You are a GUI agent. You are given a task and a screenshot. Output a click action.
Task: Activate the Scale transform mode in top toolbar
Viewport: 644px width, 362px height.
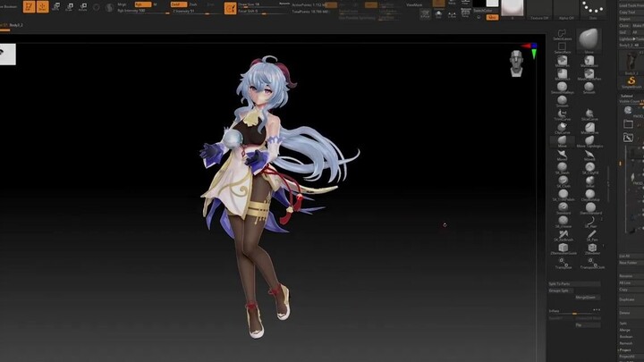[70, 6]
